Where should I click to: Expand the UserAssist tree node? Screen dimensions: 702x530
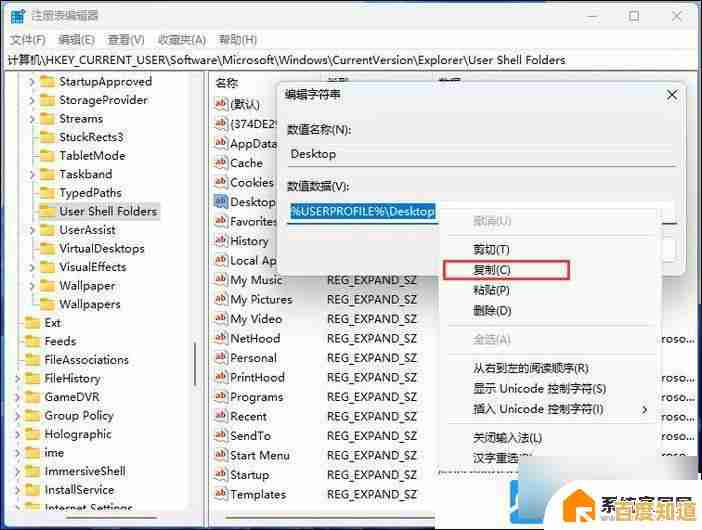coord(31,230)
